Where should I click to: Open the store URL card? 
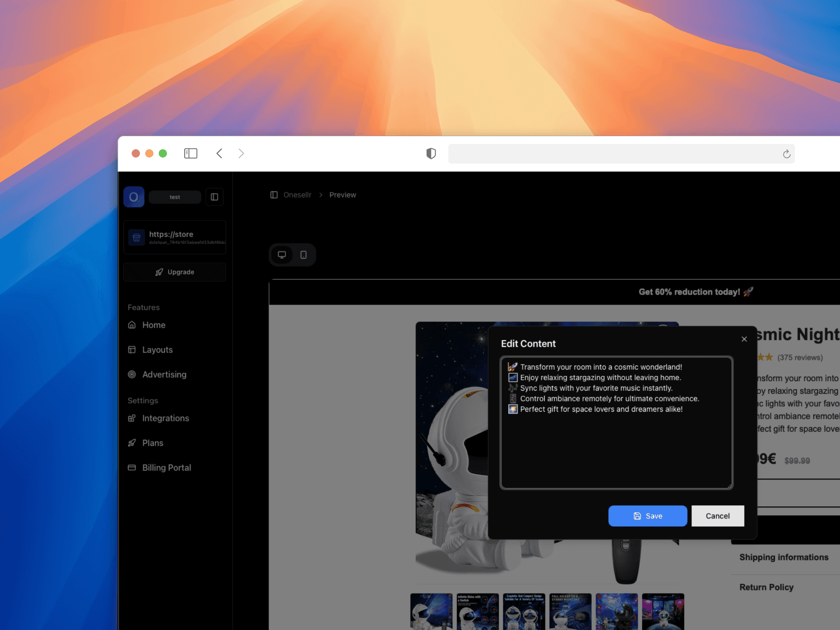tap(175, 237)
